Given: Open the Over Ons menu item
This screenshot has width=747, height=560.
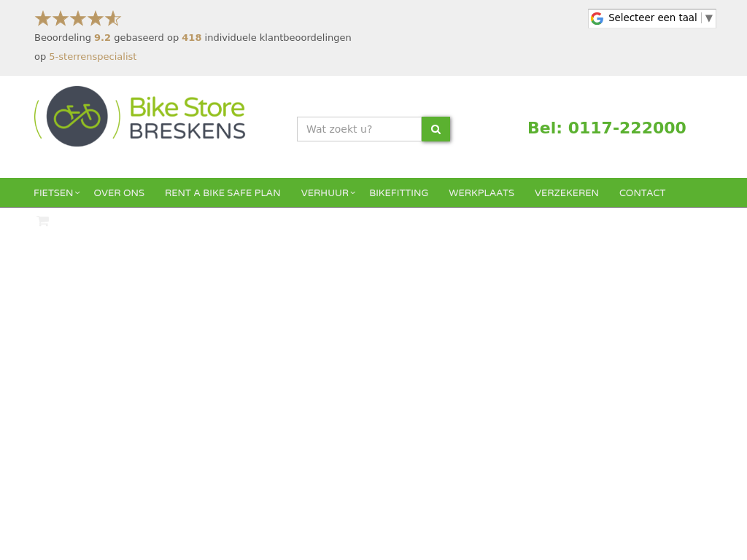Looking at the screenshot, I should pyautogui.click(x=119, y=192).
